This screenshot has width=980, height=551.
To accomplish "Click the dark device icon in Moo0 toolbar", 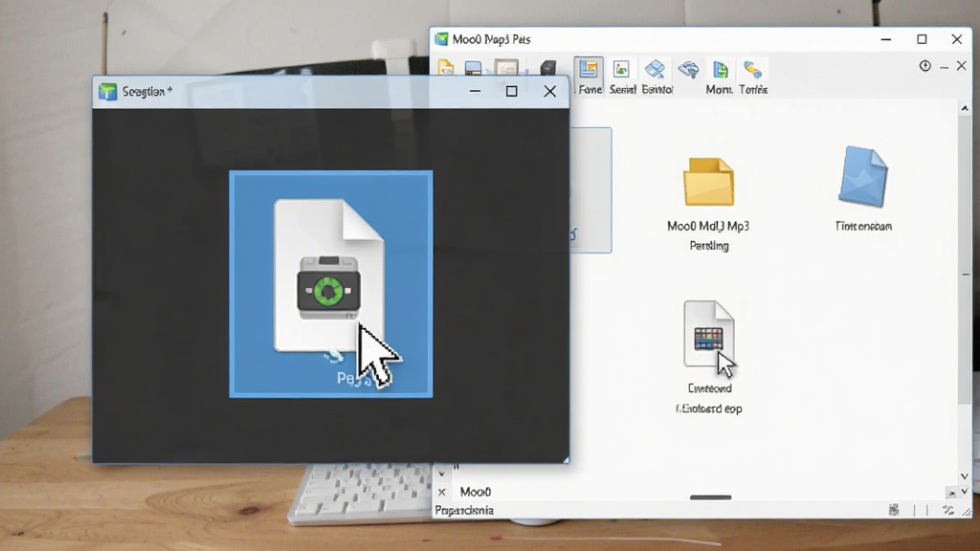I will coord(548,68).
